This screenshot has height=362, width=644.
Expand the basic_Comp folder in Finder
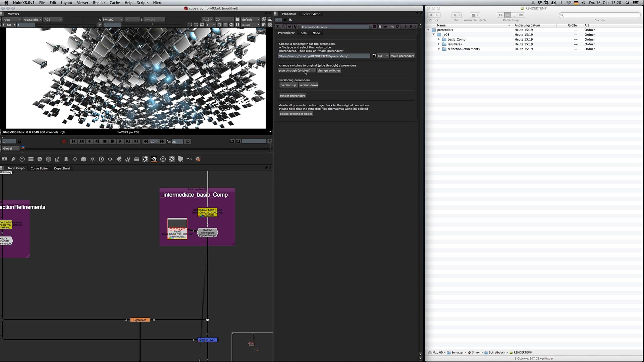coord(439,40)
